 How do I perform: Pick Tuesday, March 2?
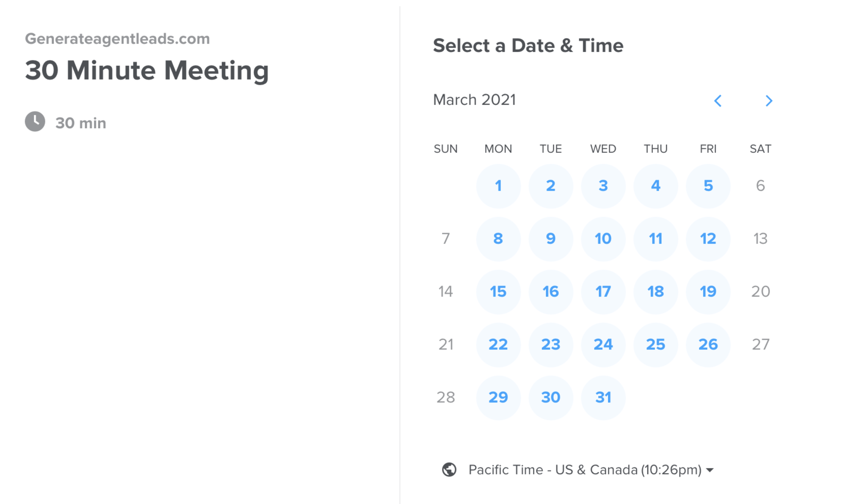(x=551, y=186)
